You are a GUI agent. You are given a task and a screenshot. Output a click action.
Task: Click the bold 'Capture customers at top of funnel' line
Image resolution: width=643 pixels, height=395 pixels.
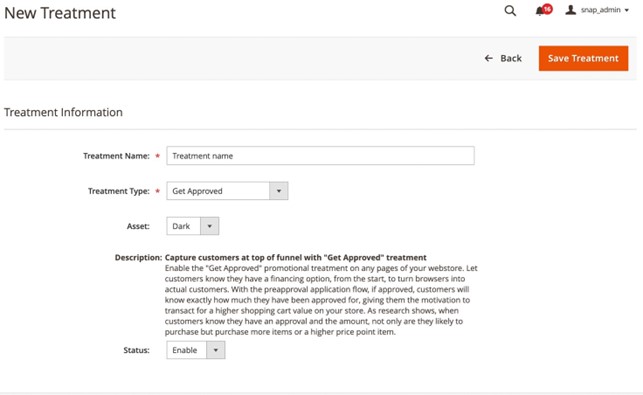click(x=296, y=258)
